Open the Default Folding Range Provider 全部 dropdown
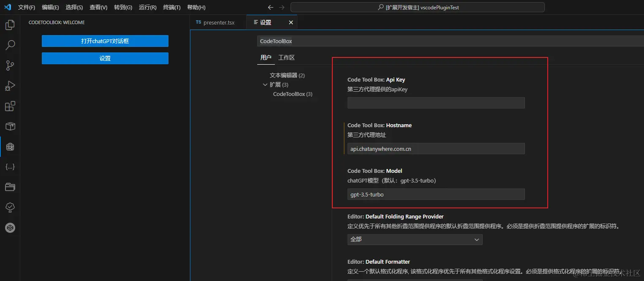Image resolution: width=644 pixels, height=281 pixels. [x=415, y=239]
